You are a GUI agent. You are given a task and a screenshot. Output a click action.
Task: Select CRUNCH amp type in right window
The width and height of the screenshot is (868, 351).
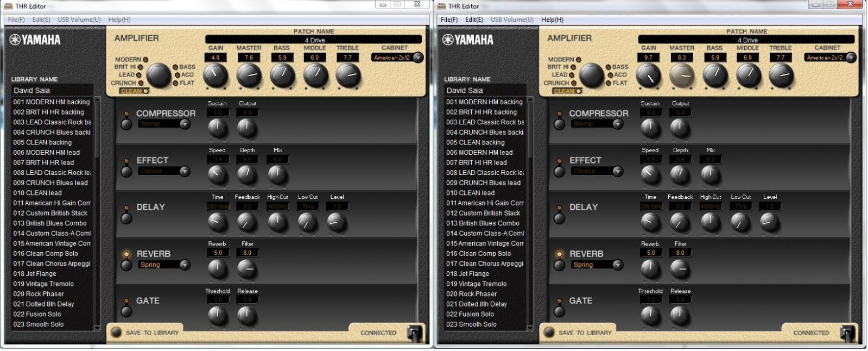click(560, 83)
